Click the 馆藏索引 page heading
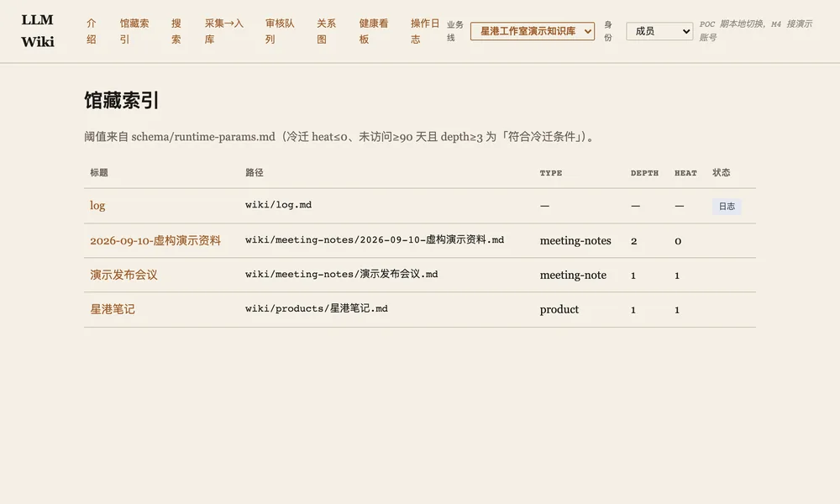The height and width of the screenshot is (504, 840). point(122,100)
